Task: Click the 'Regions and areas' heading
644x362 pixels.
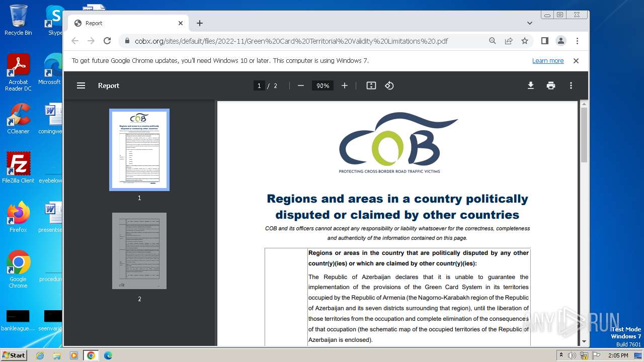Action: click(397, 207)
